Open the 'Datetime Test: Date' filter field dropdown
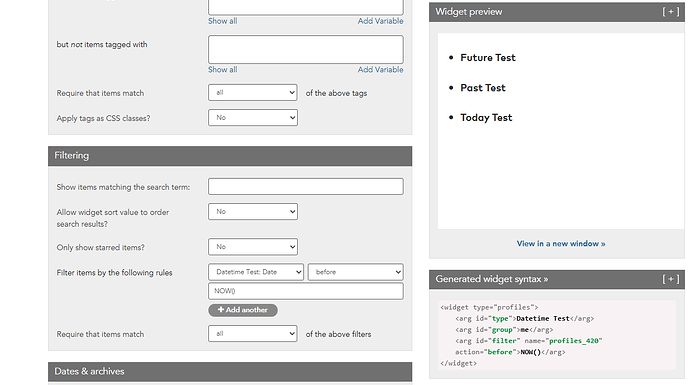 [x=256, y=272]
